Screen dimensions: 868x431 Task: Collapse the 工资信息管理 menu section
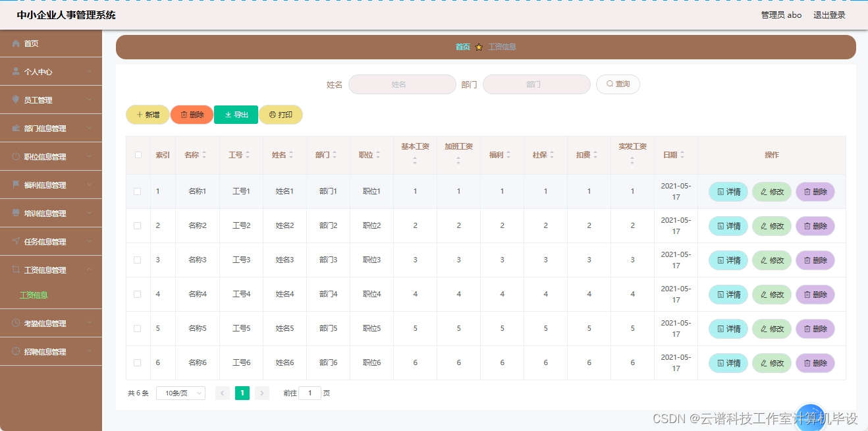(x=92, y=270)
